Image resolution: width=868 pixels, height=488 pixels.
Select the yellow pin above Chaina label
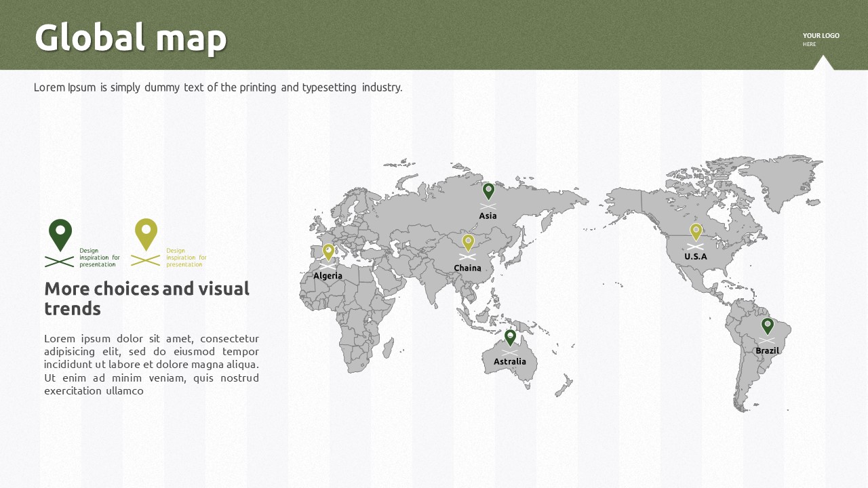[x=468, y=242]
